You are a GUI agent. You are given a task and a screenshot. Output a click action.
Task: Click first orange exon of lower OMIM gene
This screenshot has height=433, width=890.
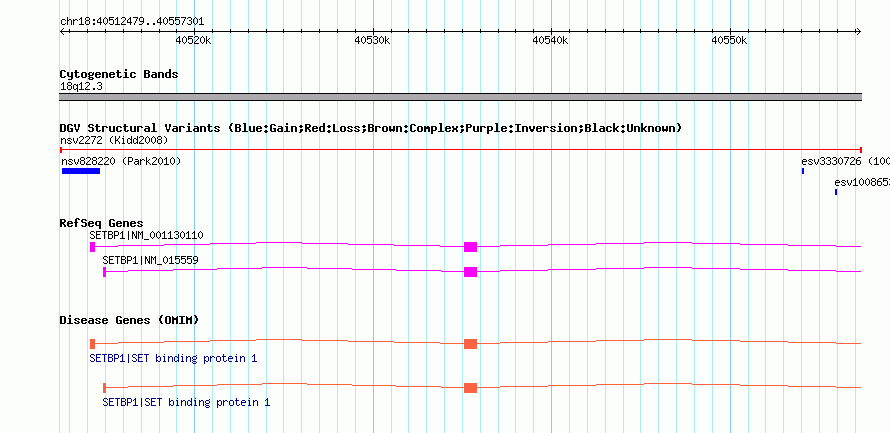tap(104, 388)
